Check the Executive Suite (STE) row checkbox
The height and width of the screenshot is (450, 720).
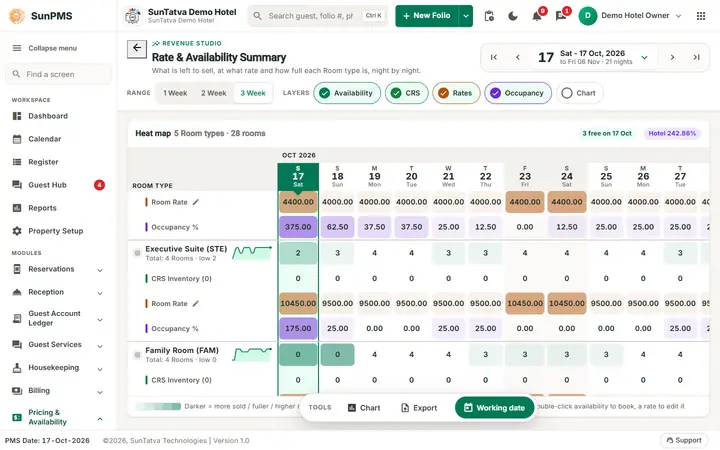tap(137, 253)
